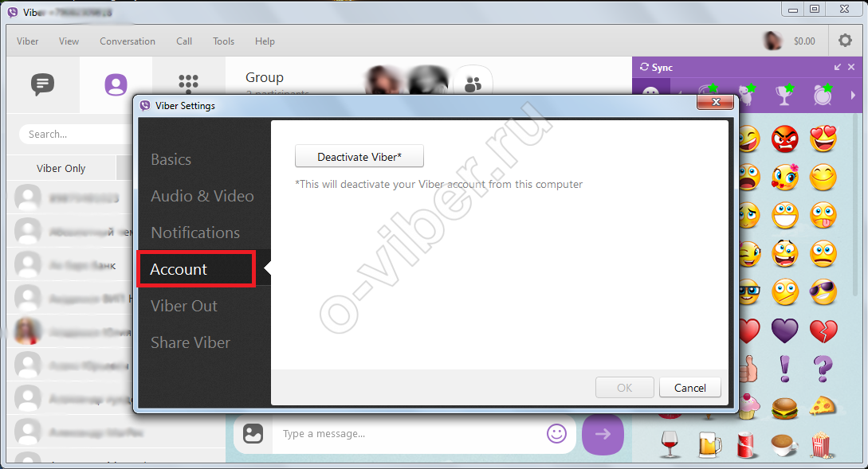Open the Conversation menu
Screen dimensions: 868x469
click(128, 41)
